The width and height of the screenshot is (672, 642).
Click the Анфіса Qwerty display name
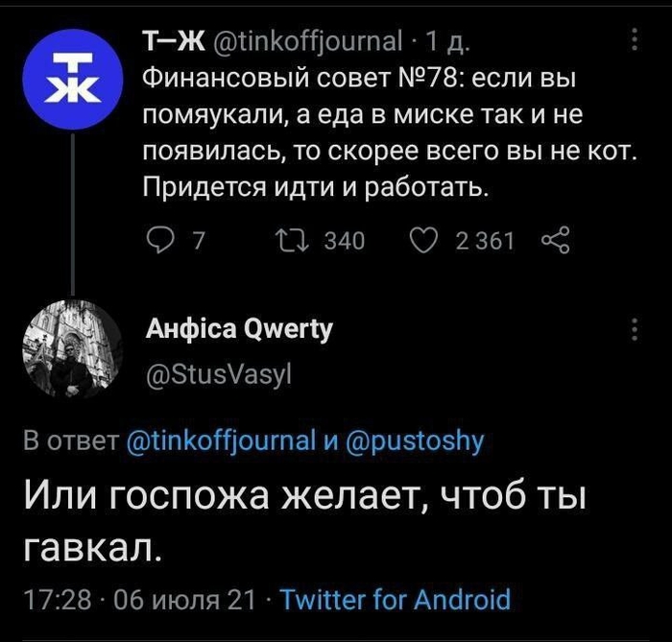pos(238,329)
